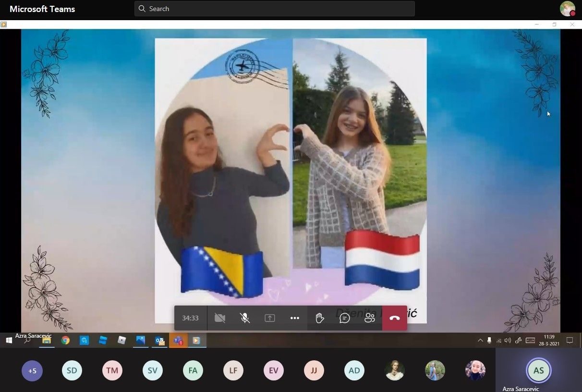The width and height of the screenshot is (582, 392).
Task: Select participant avatar TM
Action: tap(112, 371)
